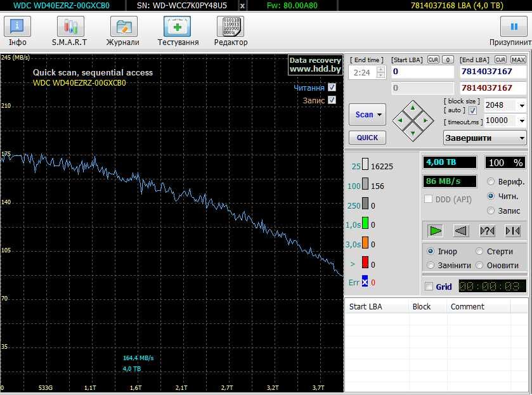Click the dark gray 250 ms block swatch
This screenshot has width=532, height=395.
pyautogui.click(x=365, y=204)
